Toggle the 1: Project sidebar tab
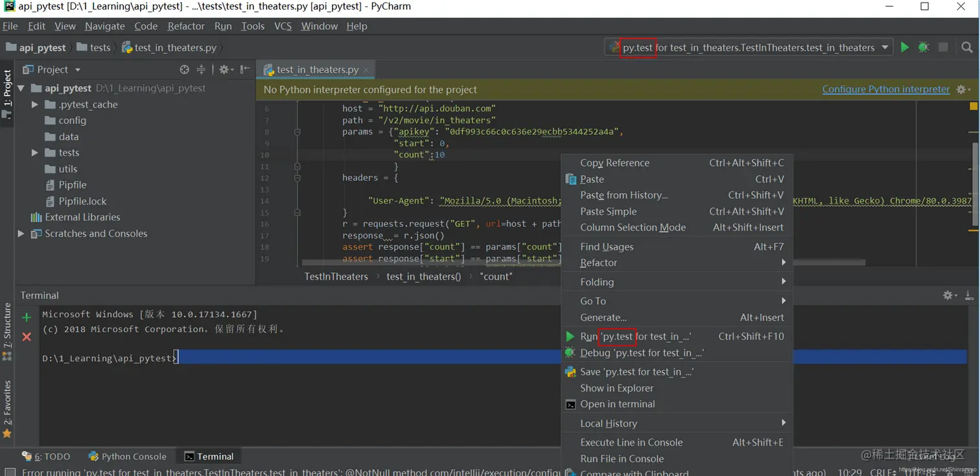 [x=7, y=94]
